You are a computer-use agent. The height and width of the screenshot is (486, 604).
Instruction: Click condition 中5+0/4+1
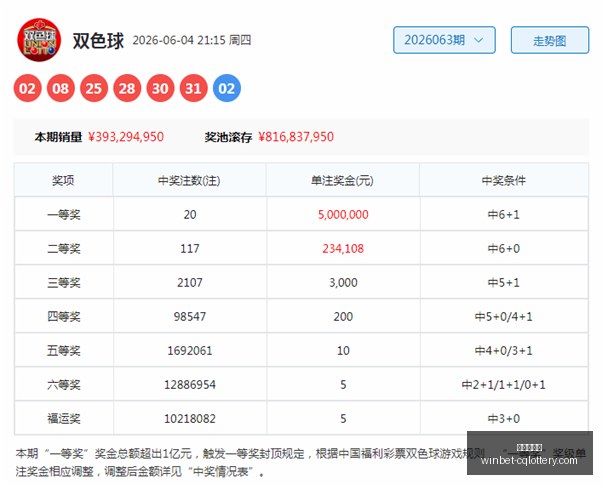[x=503, y=317]
